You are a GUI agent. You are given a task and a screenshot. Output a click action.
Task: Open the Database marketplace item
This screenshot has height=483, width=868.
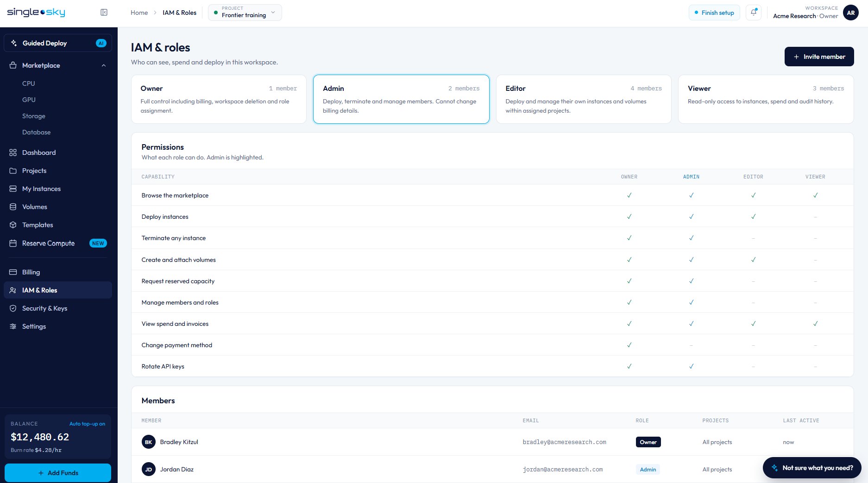(x=37, y=132)
